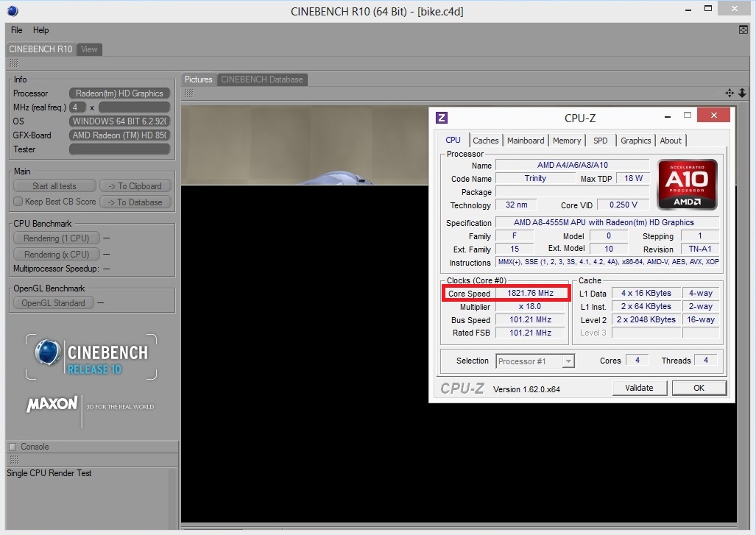Click the OS field showing WINDOWS 64 BIT

(119, 121)
